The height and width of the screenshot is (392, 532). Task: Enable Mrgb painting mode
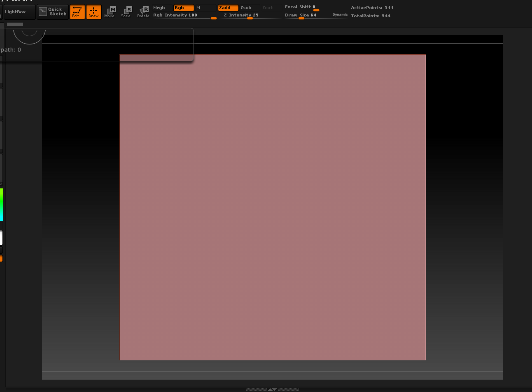162,8
